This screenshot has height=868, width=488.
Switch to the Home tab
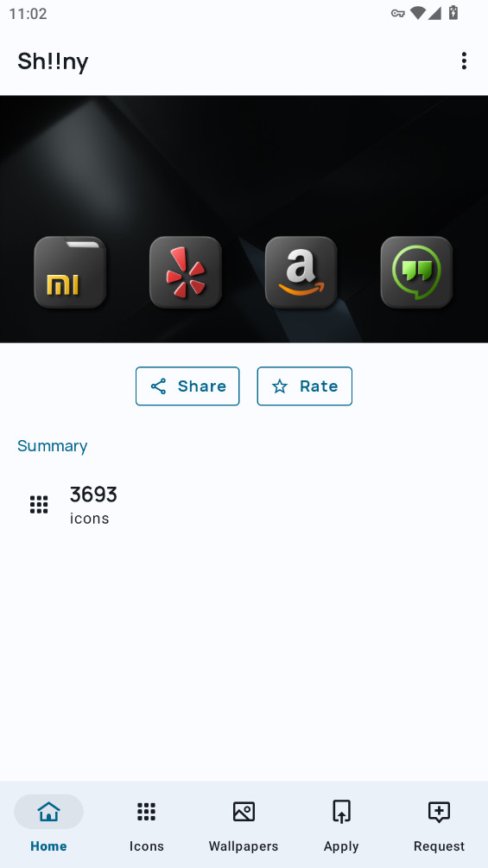coord(48,824)
